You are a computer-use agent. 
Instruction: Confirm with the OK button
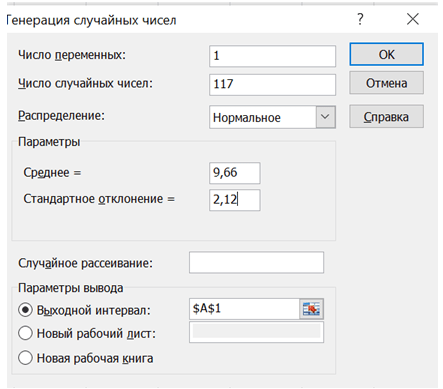(386, 54)
